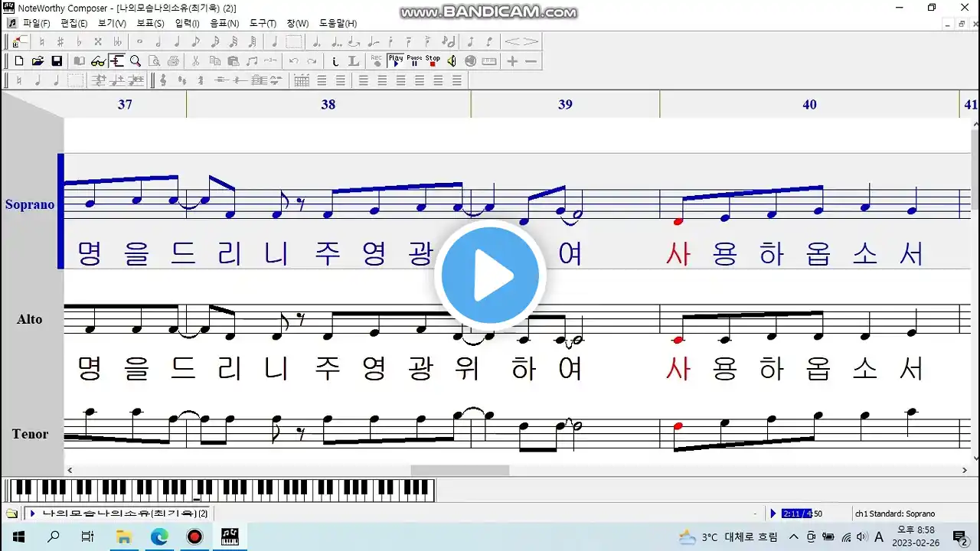Open a score with folder icon
Screen dimensions: 980x551
tap(38, 61)
